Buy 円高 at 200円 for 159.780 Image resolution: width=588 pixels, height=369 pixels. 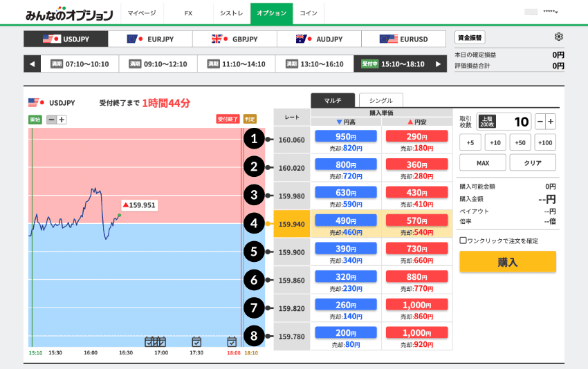pyautogui.click(x=346, y=332)
